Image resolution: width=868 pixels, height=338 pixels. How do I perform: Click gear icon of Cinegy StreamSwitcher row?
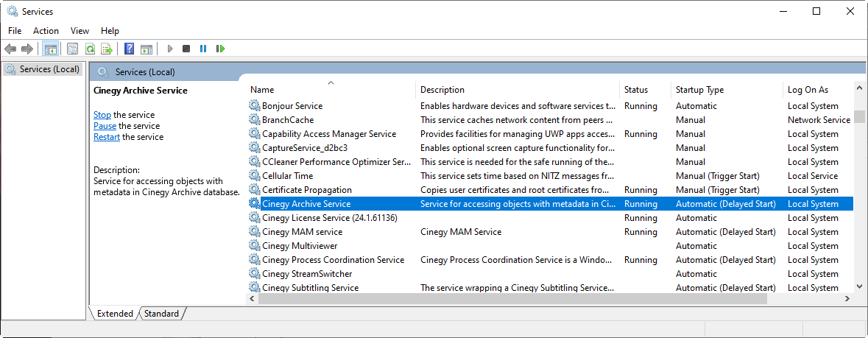254,274
